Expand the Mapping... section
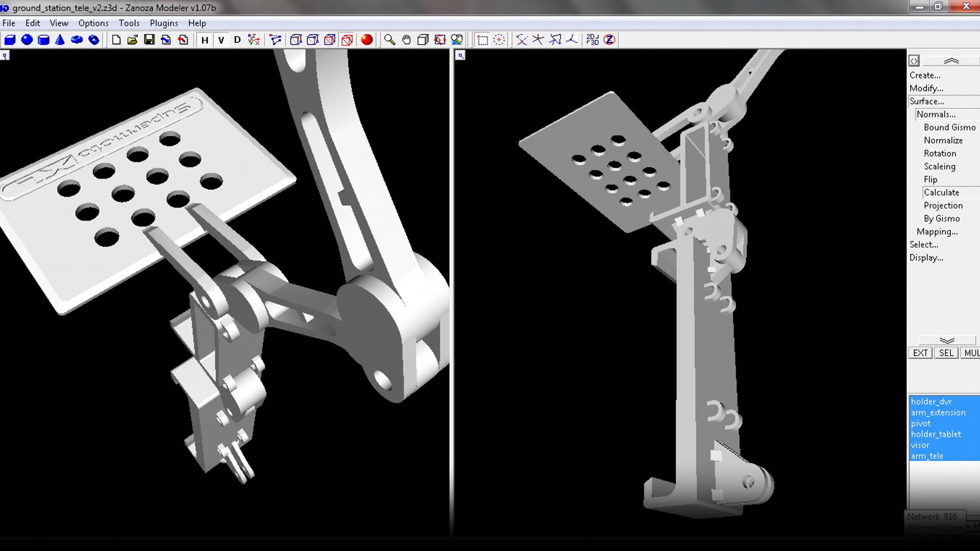This screenshot has height=551, width=980. coord(937,232)
